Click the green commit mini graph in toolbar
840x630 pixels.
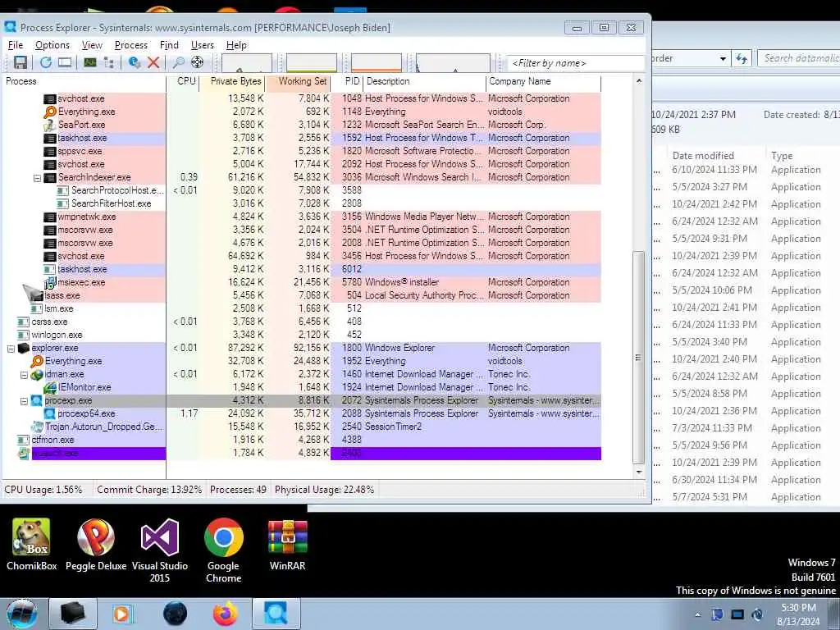(x=311, y=62)
